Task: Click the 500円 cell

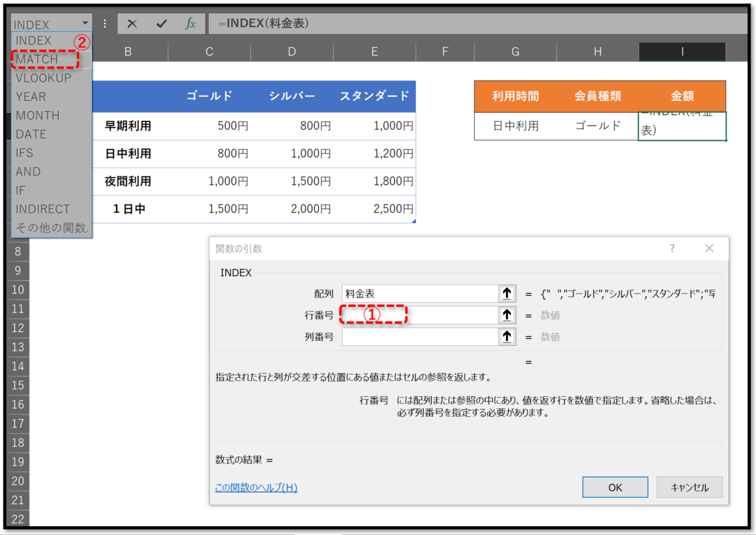Action: (x=209, y=126)
